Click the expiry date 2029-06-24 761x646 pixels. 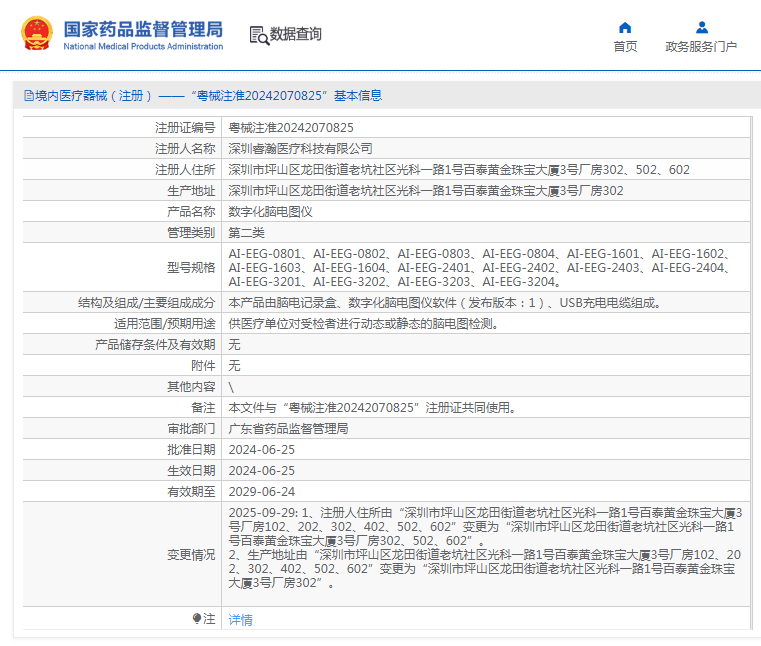[261, 492]
